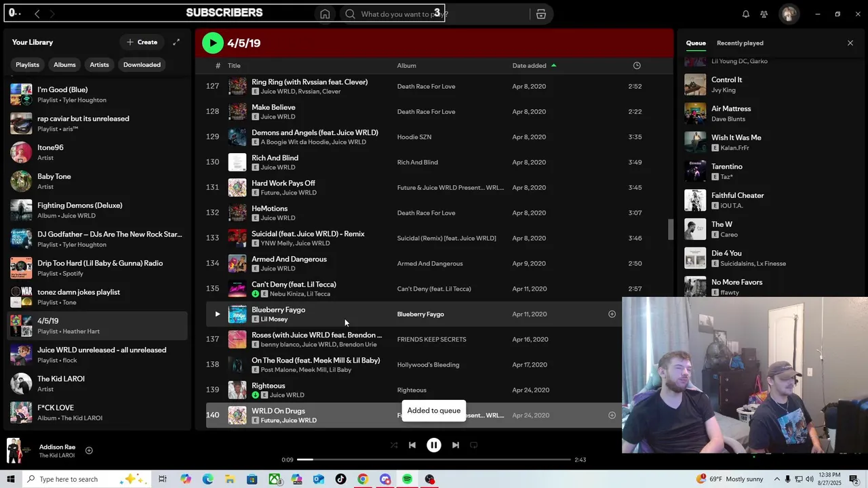Open the Hoodie SZN album link
Screen dimensions: 868x488
coord(414,137)
